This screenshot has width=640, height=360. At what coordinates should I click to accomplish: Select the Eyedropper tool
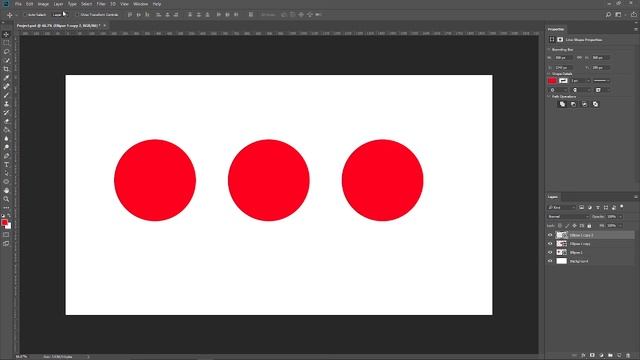(6, 78)
